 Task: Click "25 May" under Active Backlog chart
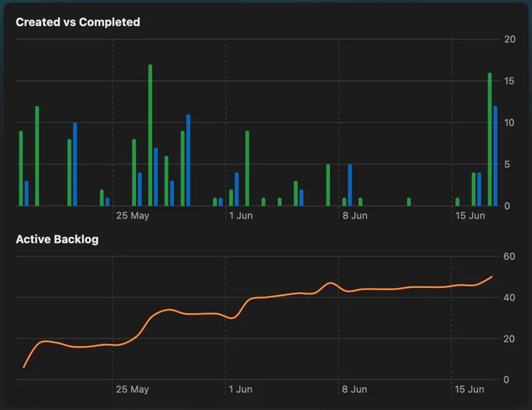pyautogui.click(x=132, y=390)
